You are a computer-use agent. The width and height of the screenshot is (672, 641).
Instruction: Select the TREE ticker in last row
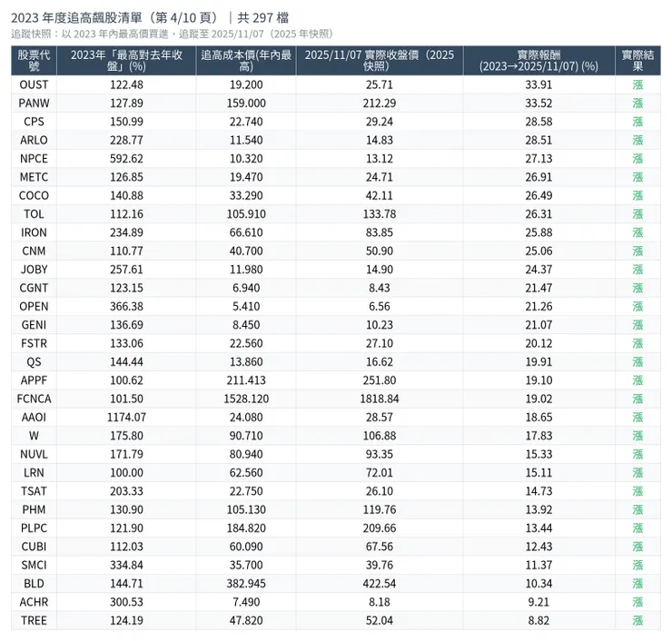click(34, 620)
